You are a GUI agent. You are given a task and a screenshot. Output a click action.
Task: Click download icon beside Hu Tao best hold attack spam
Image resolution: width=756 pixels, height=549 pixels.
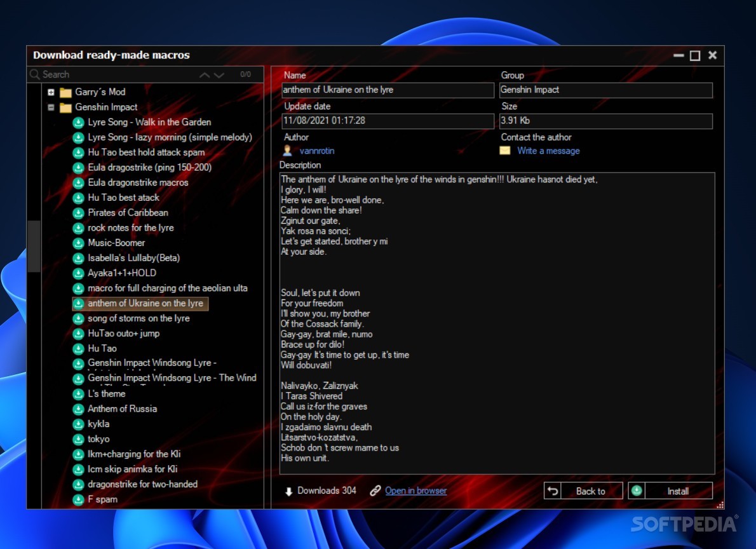pyautogui.click(x=78, y=152)
